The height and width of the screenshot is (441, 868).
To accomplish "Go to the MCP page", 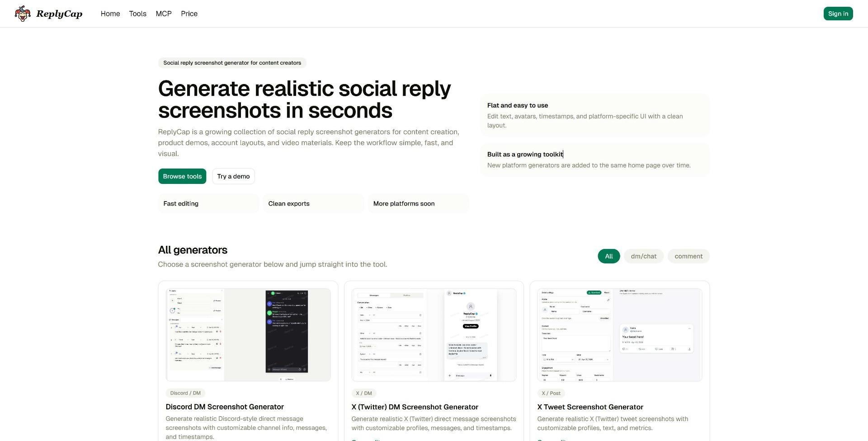I will (164, 14).
